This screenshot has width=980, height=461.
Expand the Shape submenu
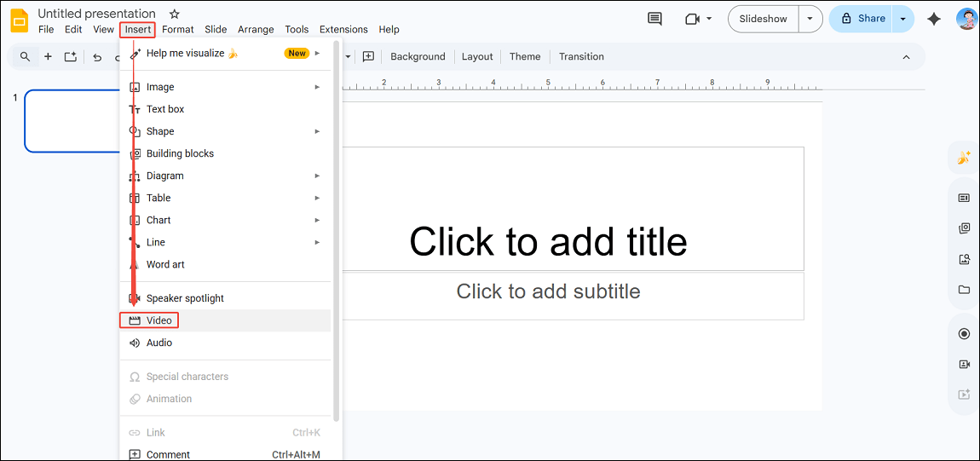point(225,131)
